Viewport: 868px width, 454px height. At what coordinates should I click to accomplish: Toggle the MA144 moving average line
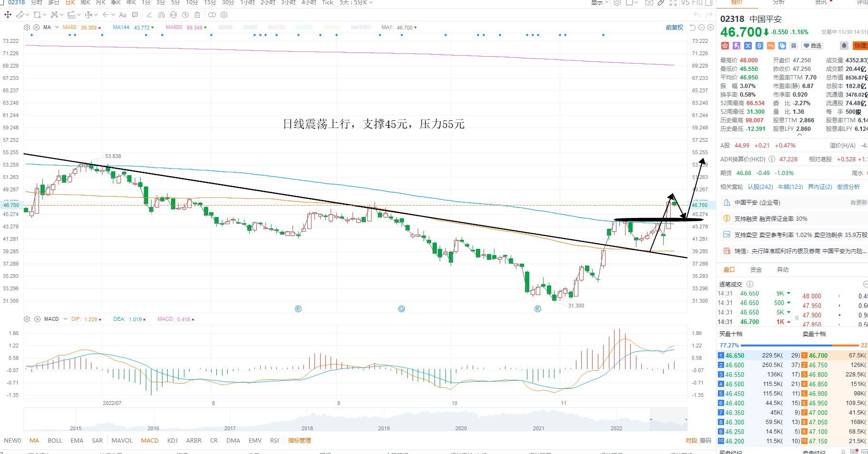[x=133, y=28]
